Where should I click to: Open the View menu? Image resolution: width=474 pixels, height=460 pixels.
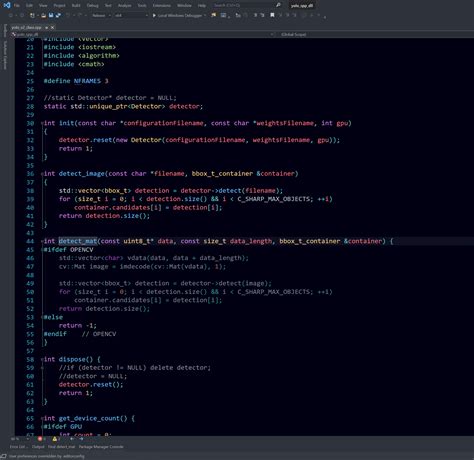(x=43, y=5)
